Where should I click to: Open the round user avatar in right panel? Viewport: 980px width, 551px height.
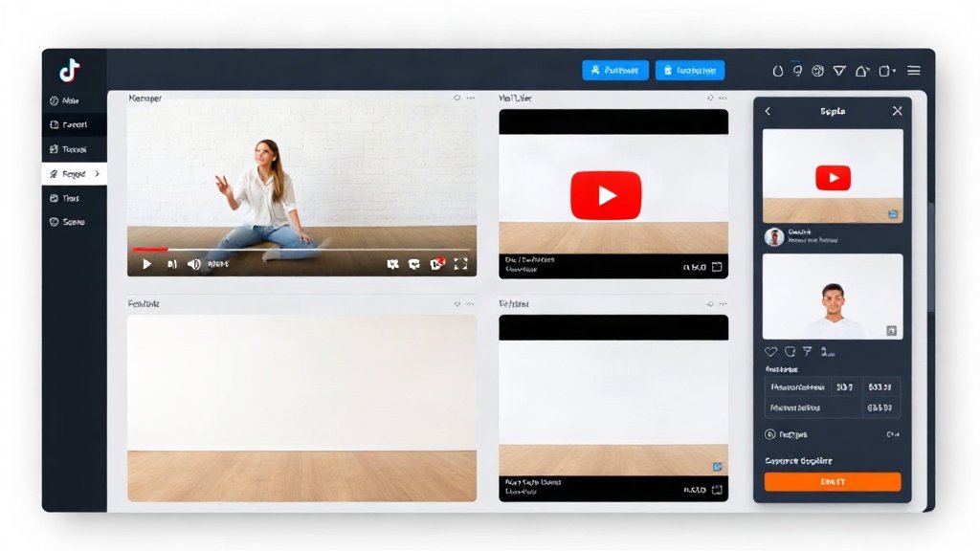click(774, 237)
